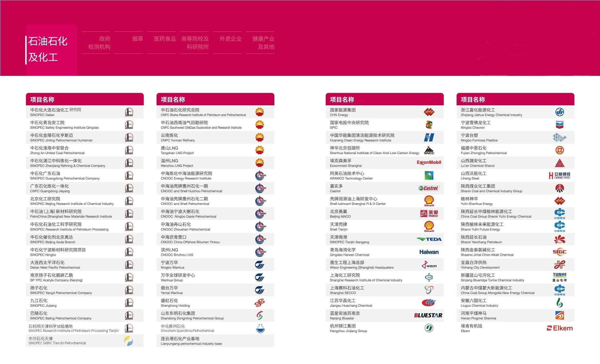
Task: Click the Ningbo Formosa Plastics logo
Action: tap(560, 137)
